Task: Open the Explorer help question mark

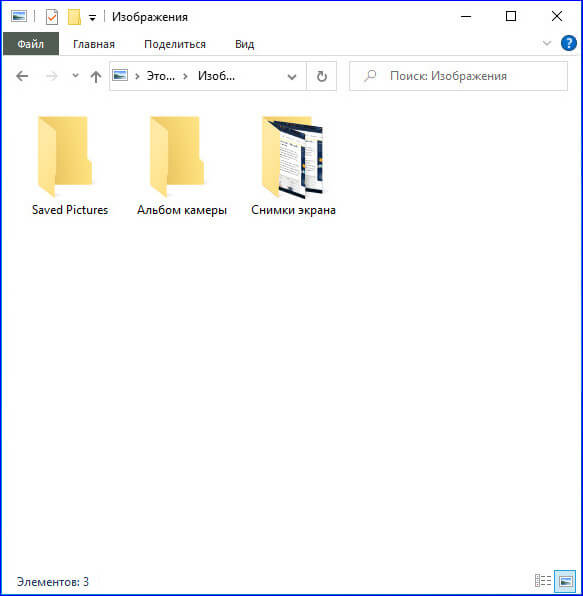Action: (569, 43)
